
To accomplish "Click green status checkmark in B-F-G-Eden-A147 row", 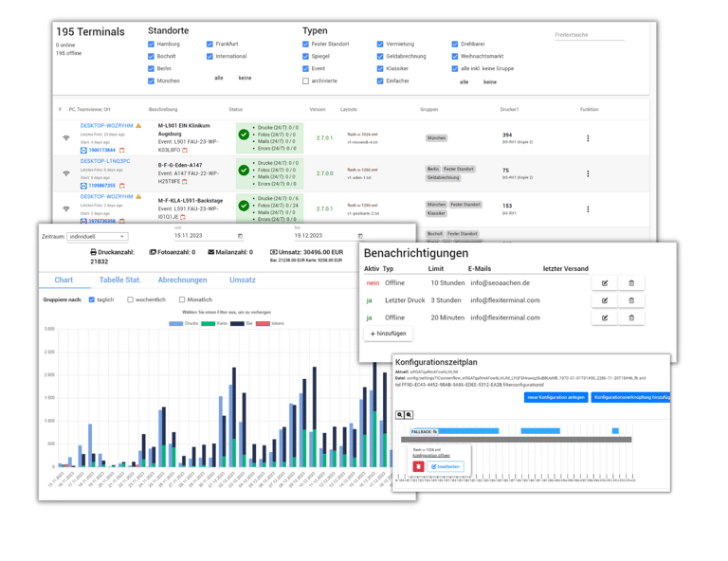I will point(244,171).
